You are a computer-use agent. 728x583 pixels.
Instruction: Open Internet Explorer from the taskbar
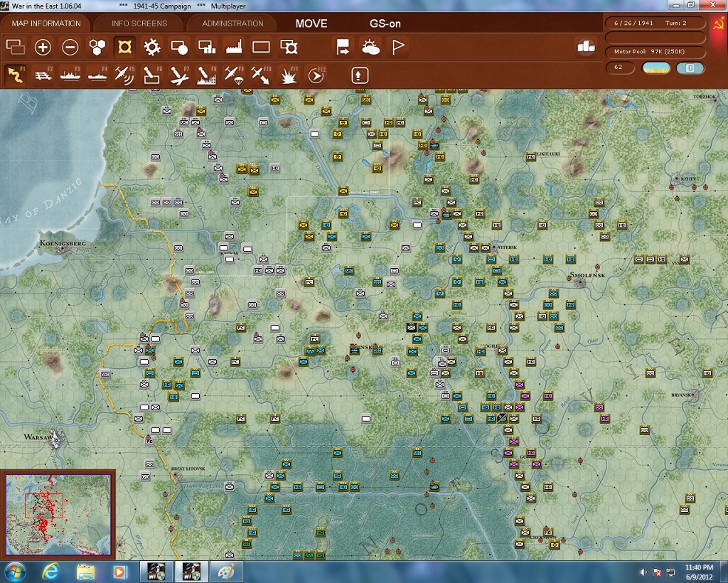(50, 572)
